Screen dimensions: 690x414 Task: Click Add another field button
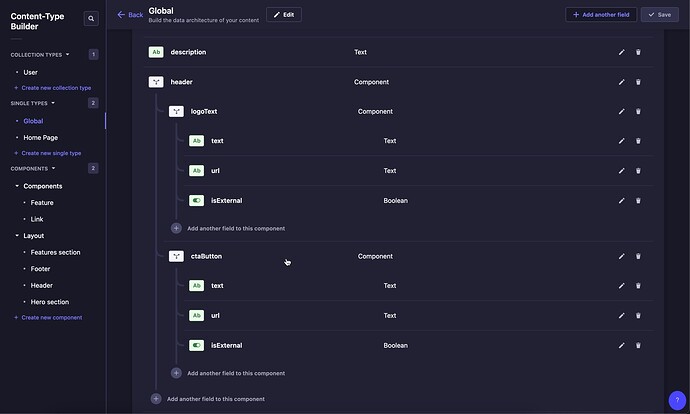coord(600,15)
